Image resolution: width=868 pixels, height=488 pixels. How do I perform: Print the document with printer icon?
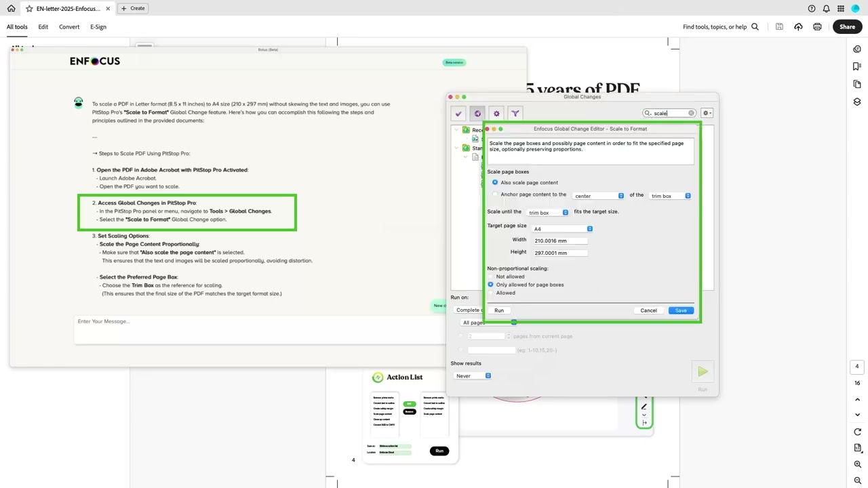(x=817, y=27)
